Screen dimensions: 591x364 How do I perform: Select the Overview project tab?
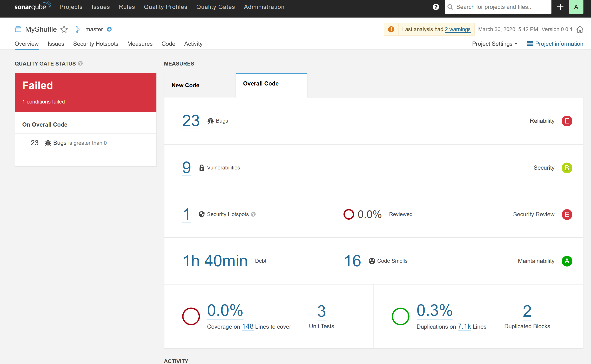coord(26,44)
